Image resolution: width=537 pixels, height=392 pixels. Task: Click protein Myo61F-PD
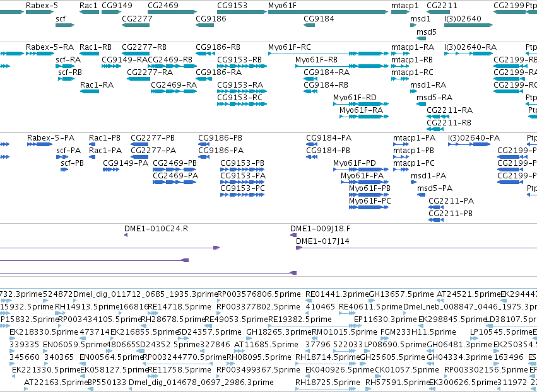[360, 170]
